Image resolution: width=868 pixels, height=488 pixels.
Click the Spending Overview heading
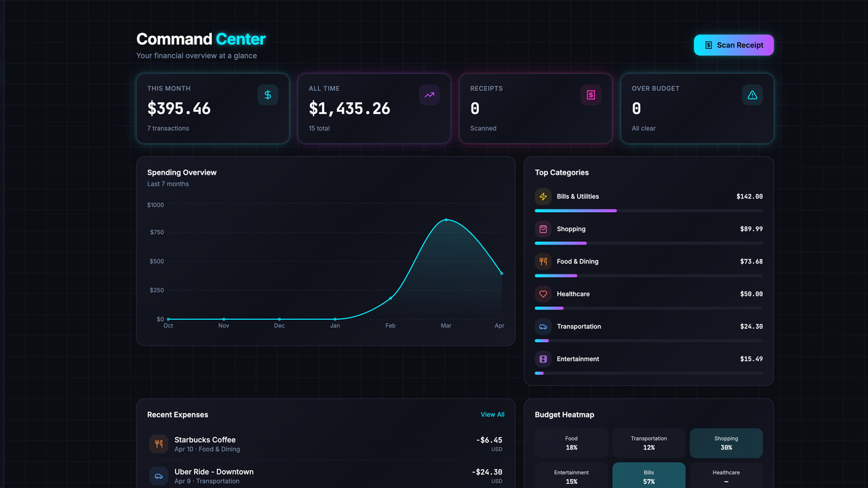pyautogui.click(x=182, y=173)
